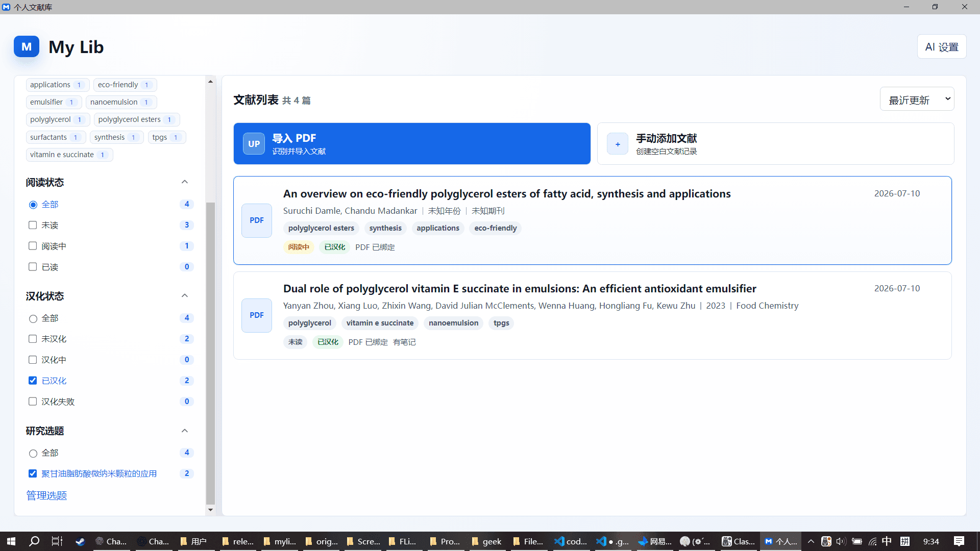This screenshot has width=980, height=551.
Task: Check the 汉化失败 filter
Action: 33,402
